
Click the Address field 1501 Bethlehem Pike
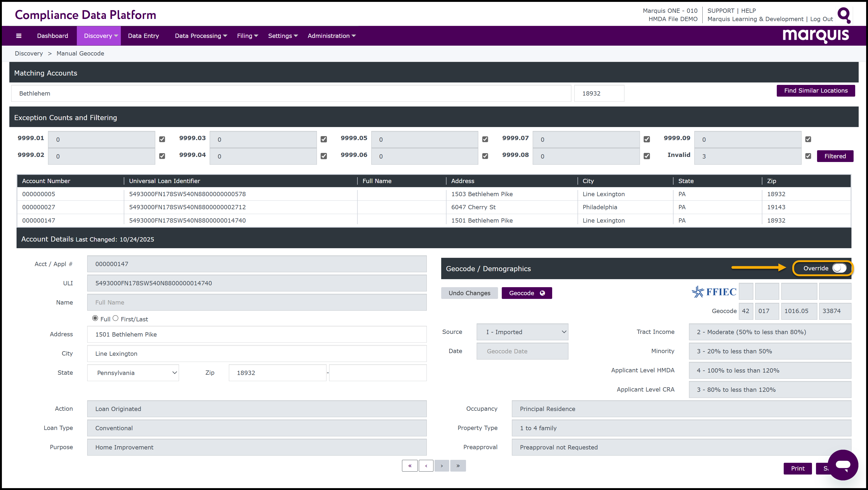click(x=257, y=334)
